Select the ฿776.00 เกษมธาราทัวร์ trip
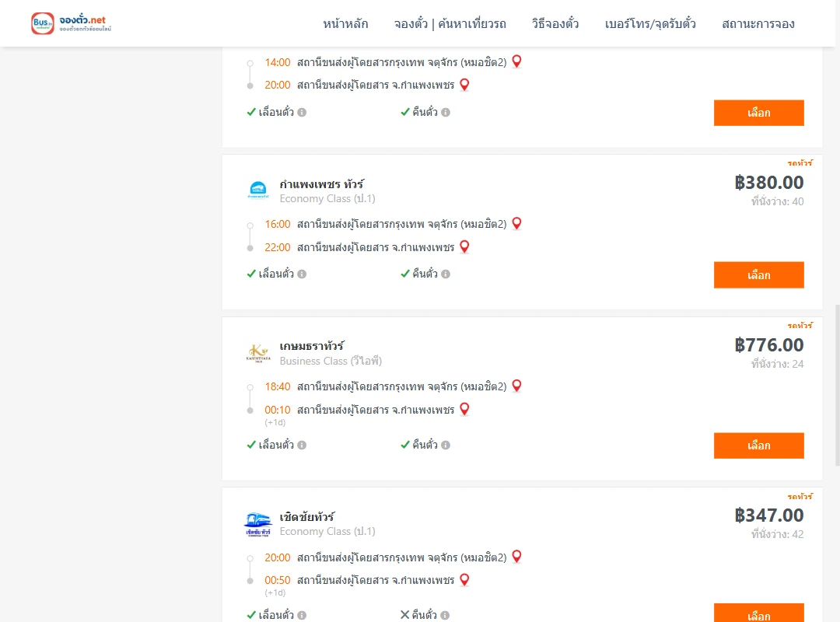The height and width of the screenshot is (622, 840). (x=758, y=446)
